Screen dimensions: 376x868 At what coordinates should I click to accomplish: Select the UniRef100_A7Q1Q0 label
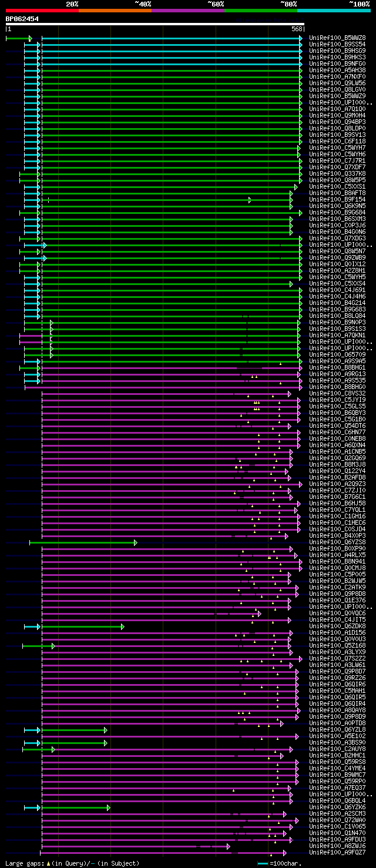[x=337, y=109]
